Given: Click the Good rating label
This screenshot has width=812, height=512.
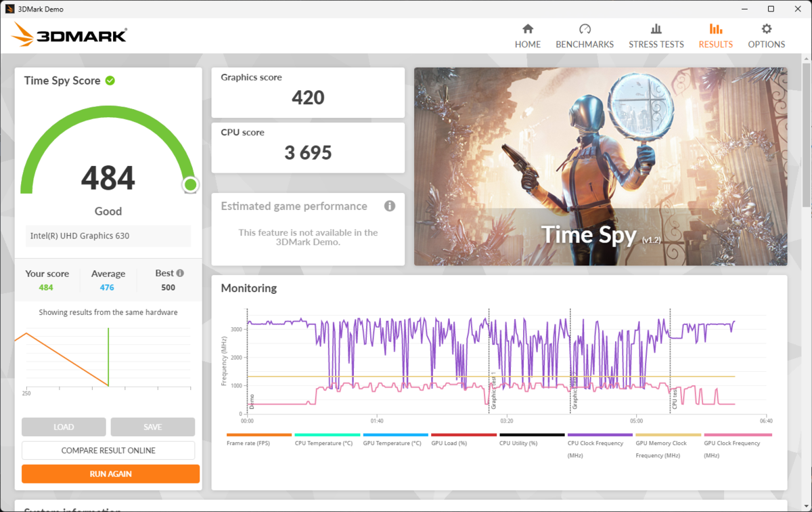Looking at the screenshot, I should click(108, 211).
